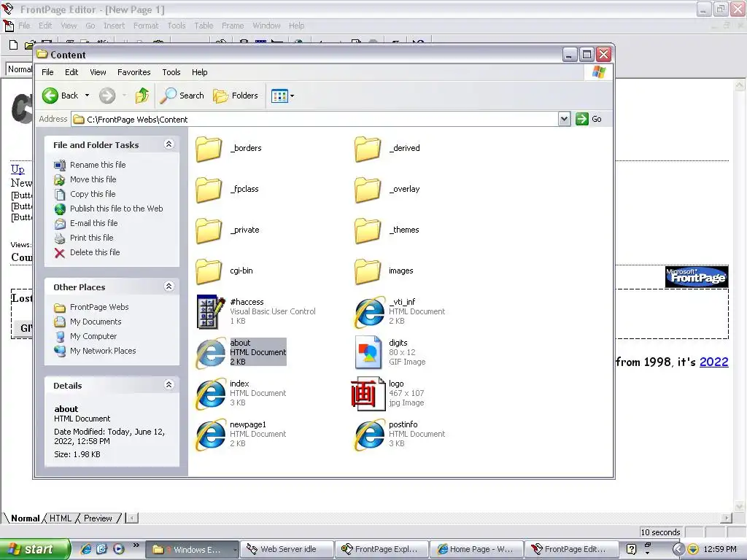Select the logo jpg image icon
The image size is (747, 560).
point(368,394)
